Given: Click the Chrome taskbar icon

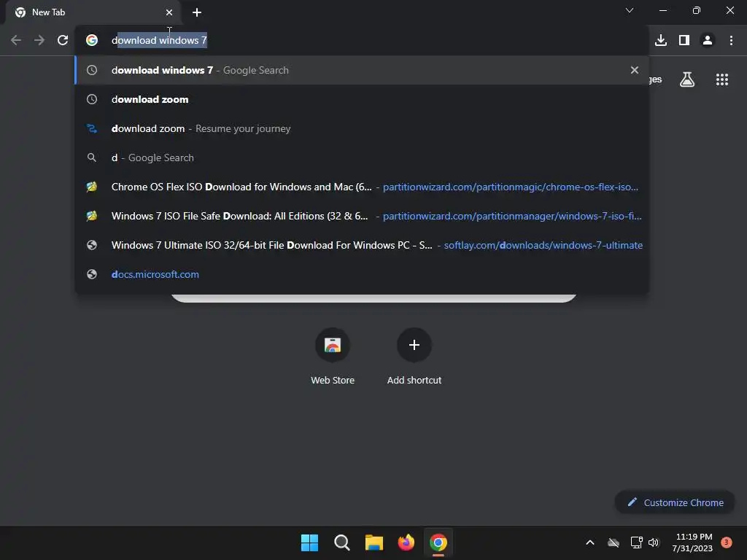Looking at the screenshot, I should point(438,542).
